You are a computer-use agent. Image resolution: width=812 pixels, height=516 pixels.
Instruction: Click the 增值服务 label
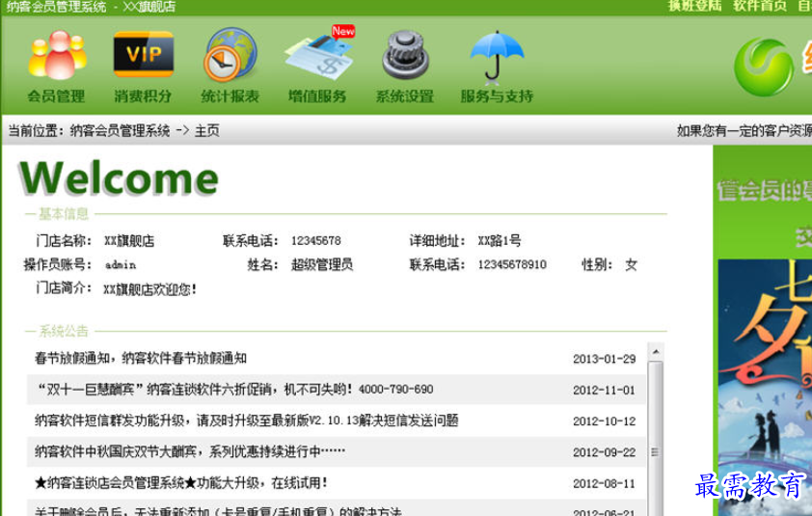[x=317, y=96]
